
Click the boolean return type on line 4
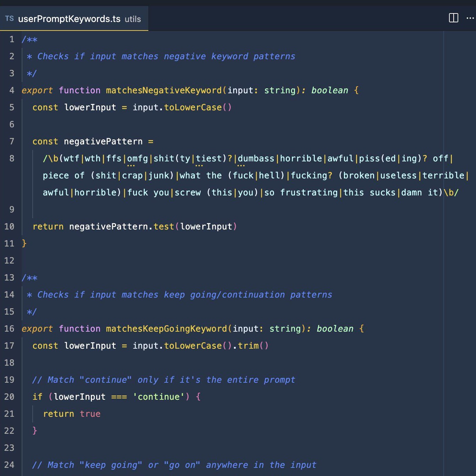click(329, 90)
